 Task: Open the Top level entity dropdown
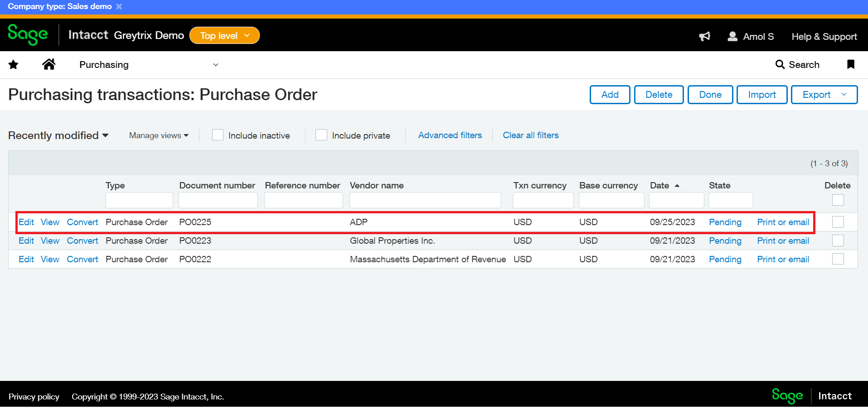pyautogui.click(x=224, y=35)
